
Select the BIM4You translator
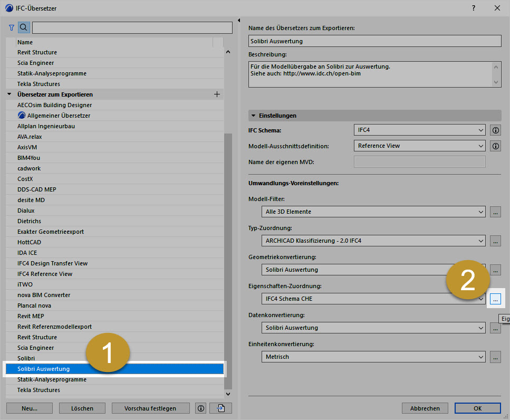tap(114, 158)
